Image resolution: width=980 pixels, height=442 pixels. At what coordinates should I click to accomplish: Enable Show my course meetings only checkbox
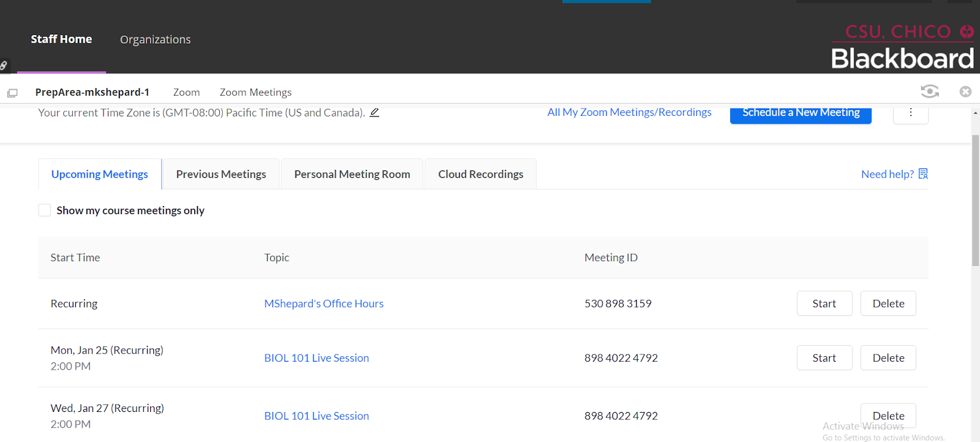tap(45, 210)
